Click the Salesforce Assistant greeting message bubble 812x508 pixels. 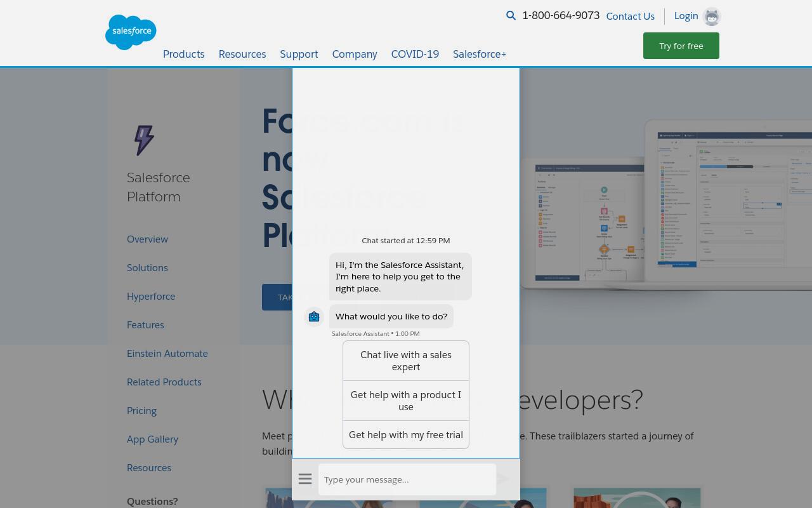pos(400,276)
